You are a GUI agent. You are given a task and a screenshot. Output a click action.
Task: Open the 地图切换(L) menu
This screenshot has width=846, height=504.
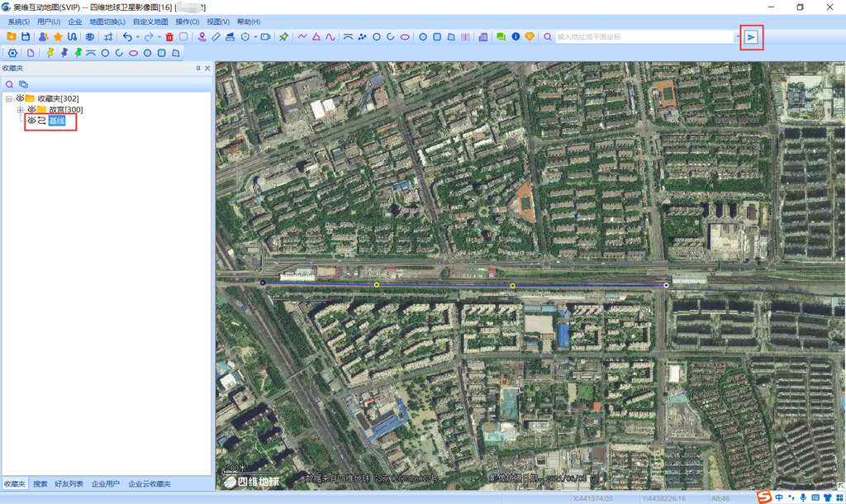click(x=107, y=21)
